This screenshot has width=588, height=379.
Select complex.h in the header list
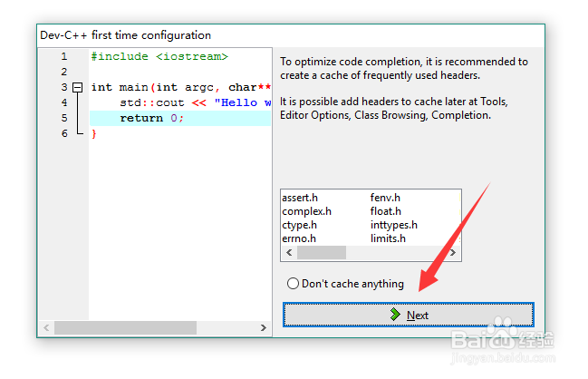pos(307,211)
